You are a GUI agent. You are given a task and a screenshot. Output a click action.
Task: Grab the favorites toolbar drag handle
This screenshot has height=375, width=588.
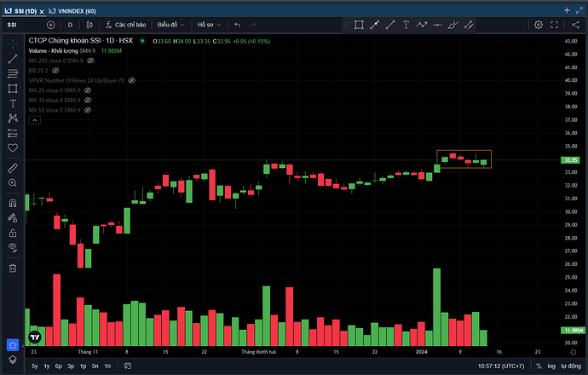point(346,25)
